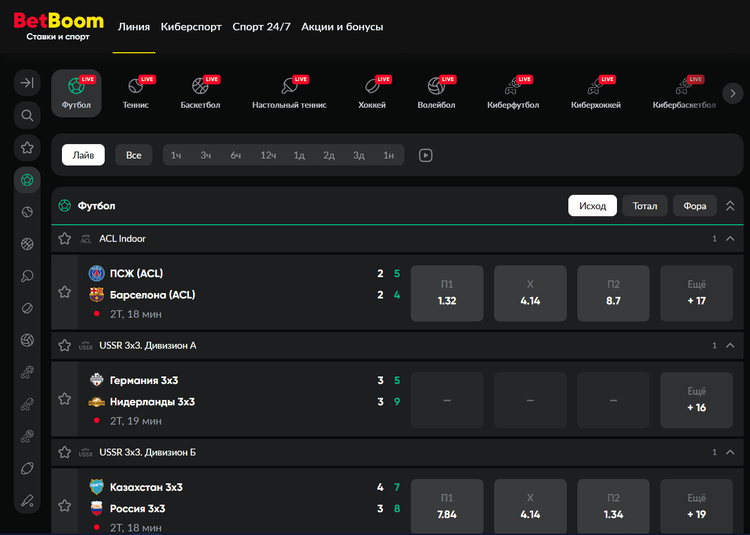Collapse the USSR 3x3 Division A section
Screen dimensions: 750x535
click(x=730, y=346)
